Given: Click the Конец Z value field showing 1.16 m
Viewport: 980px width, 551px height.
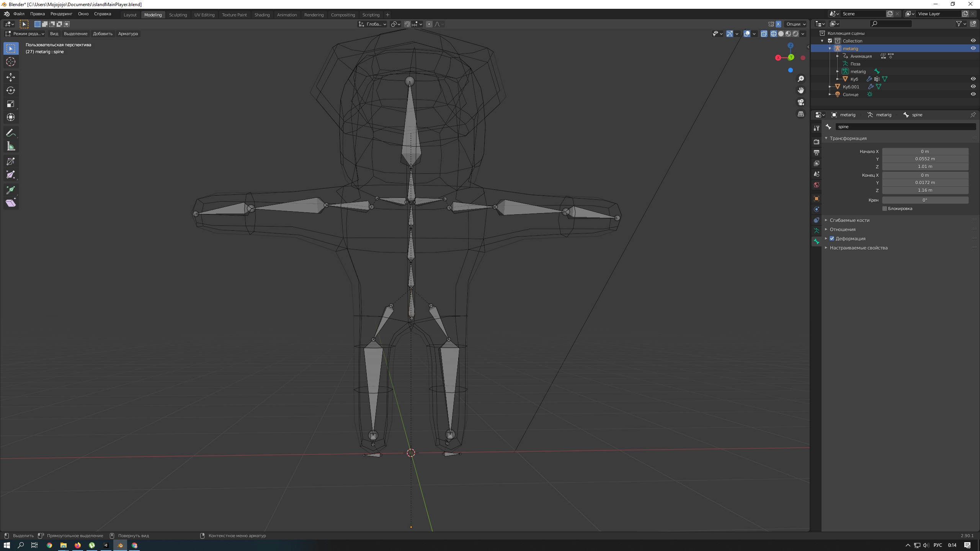Looking at the screenshot, I should 925,190.
